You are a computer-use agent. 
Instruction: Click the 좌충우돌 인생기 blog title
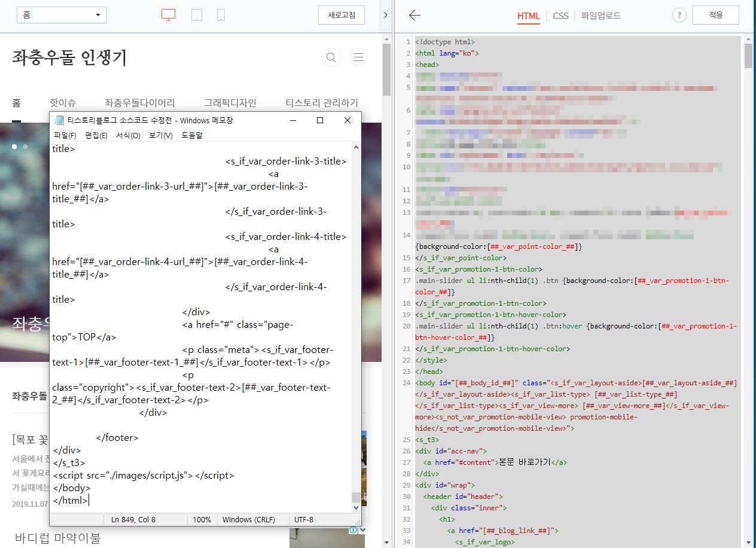pos(69,57)
